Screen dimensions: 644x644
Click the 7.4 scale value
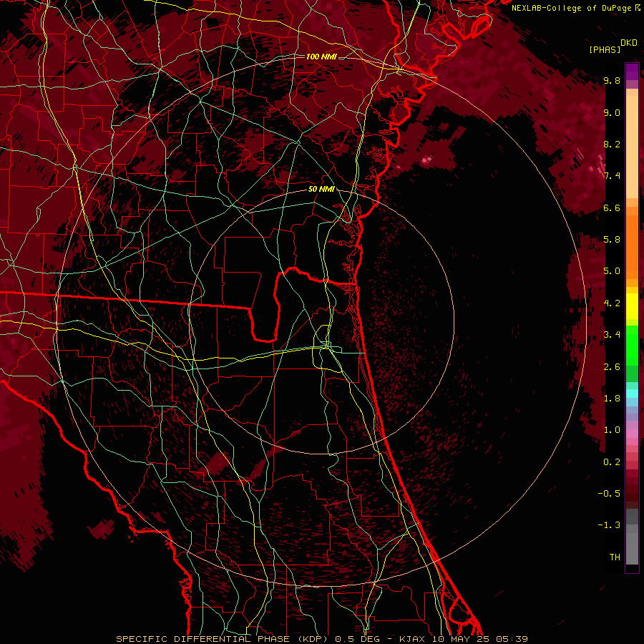tap(612, 176)
